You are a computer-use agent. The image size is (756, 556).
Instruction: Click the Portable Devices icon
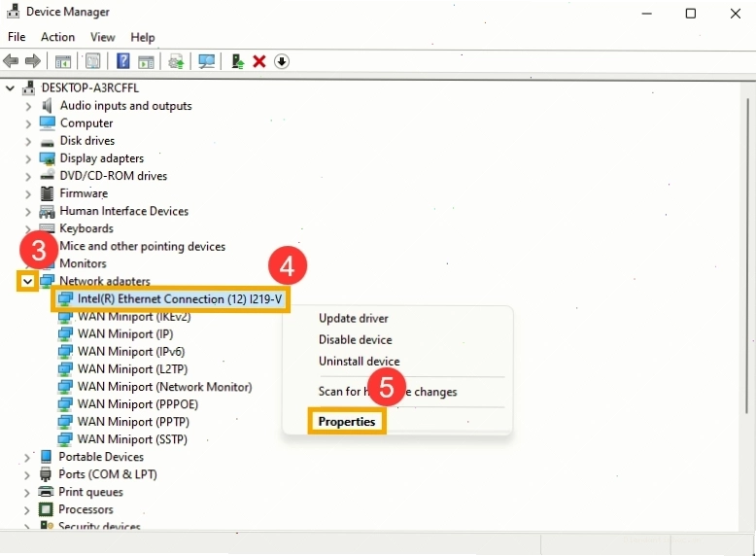46,456
